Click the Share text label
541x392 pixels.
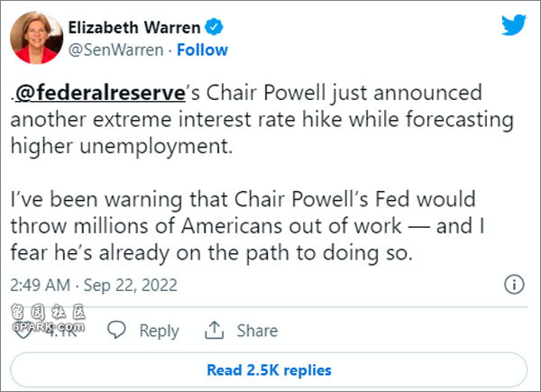pos(257,331)
